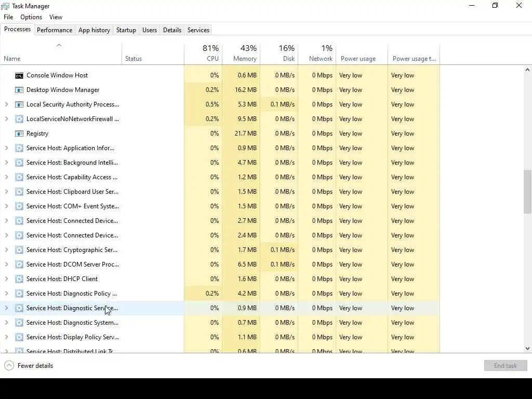Click the Local Security Authority Process icon

(x=19, y=104)
